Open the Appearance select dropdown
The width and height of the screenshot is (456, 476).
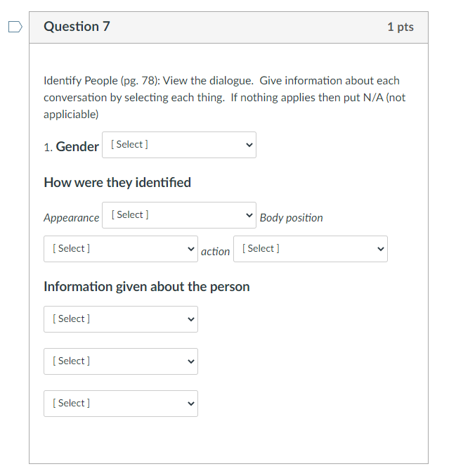[178, 215]
